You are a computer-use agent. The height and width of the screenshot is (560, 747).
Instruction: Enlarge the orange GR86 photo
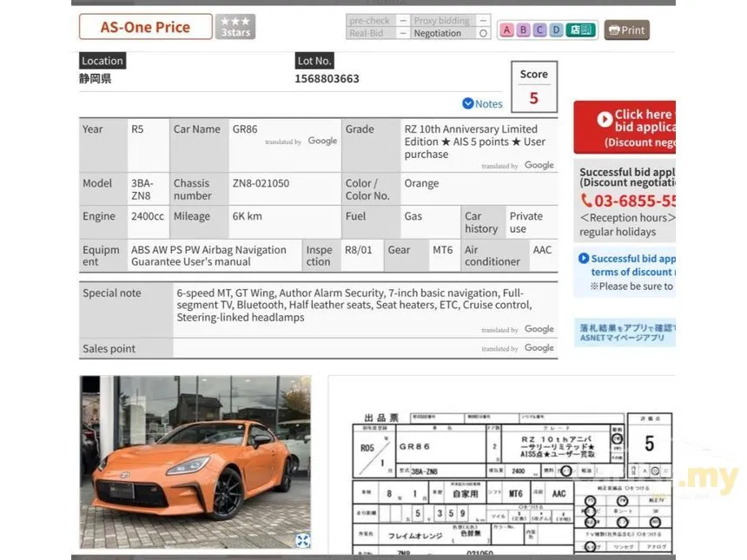pyautogui.click(x=195, y=462)
